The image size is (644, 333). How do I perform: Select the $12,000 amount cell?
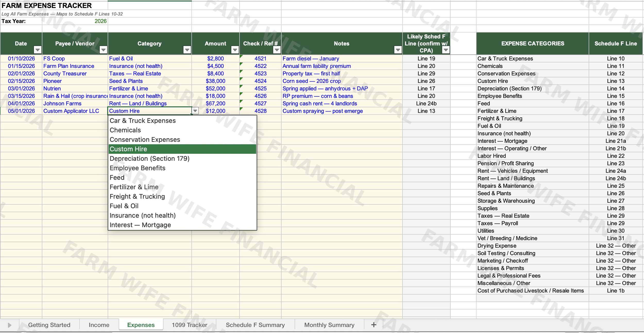(216, 111)
